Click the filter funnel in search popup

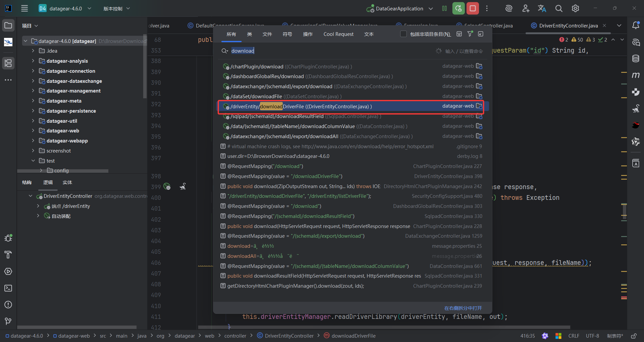point(470,34)
